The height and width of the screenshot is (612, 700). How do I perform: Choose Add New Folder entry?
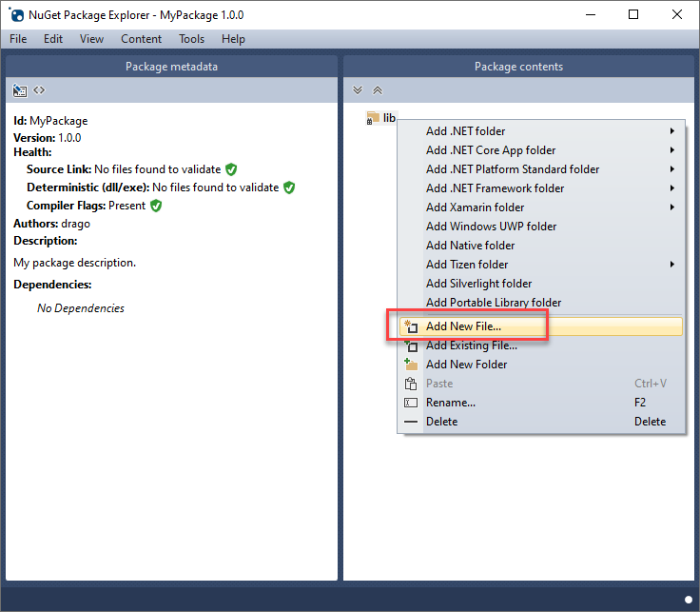click(x=541, y=365)
